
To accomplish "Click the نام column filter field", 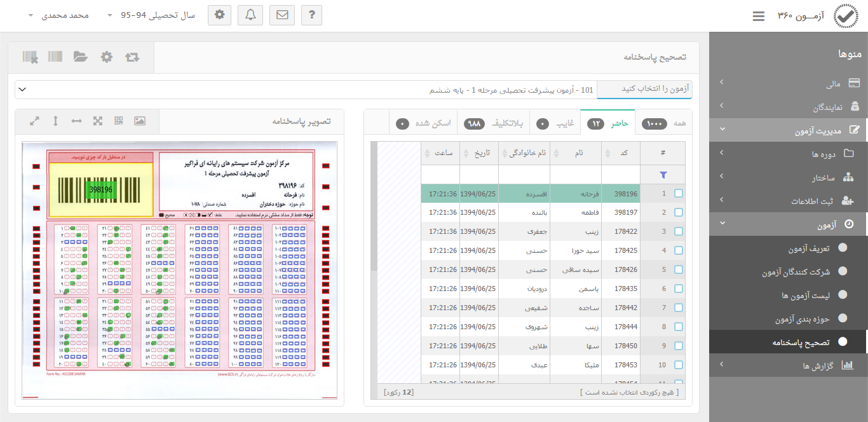I will coord(576,175).
